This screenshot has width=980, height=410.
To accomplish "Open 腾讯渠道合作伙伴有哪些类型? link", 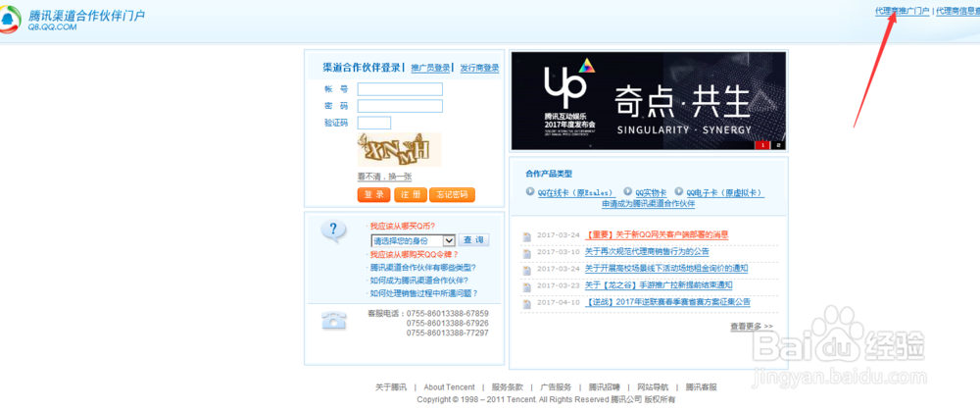I will [422, 267].
